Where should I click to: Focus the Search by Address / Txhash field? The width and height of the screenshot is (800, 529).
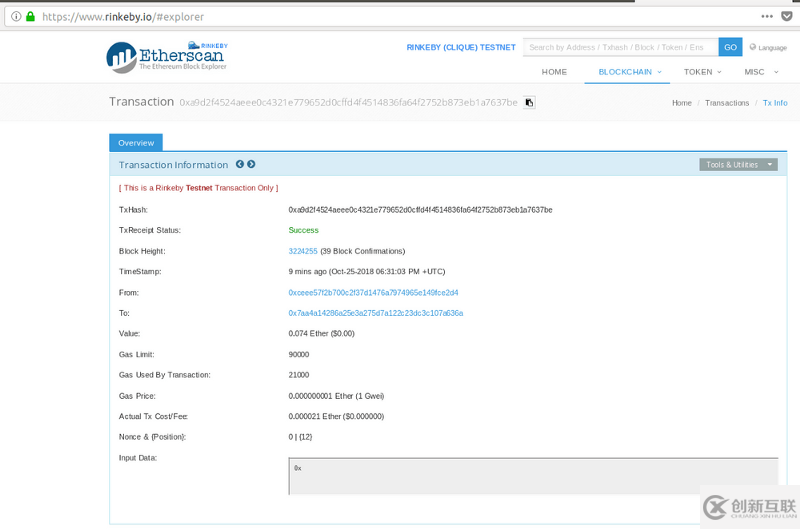coord(620,47)
